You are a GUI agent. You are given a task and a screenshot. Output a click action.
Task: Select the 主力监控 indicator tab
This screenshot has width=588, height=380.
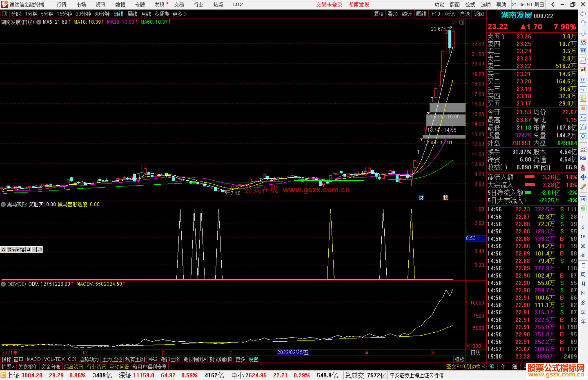(112, 359)
